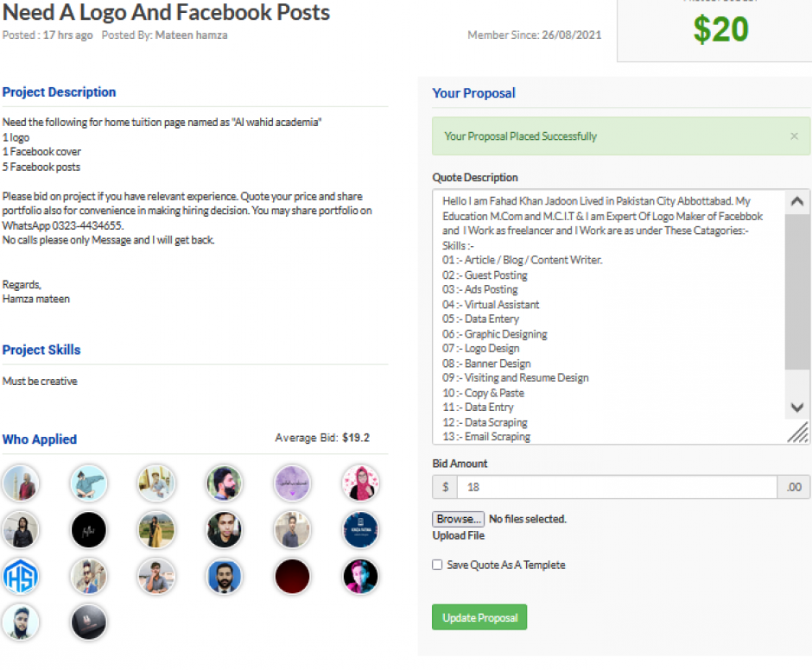Screen dimensions: 812x670
Task: Click the scroll-up arrow in Quote Description
Action: pyautogui.click(x=796, y=201)
